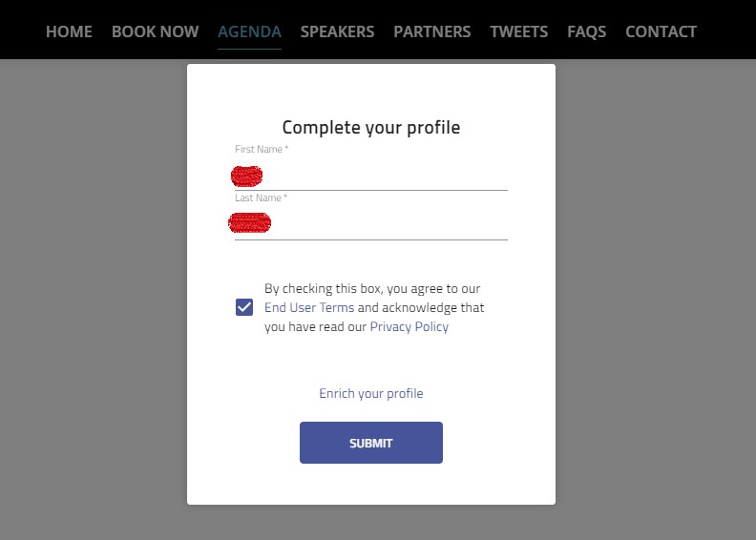Viewport: 756px width, 540px height.
Task: Open the HOME navigation item
Action: pos(69,31)
